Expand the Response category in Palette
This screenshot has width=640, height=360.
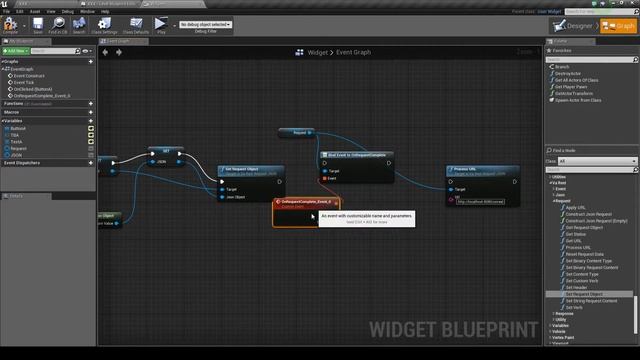coord(554,313)
